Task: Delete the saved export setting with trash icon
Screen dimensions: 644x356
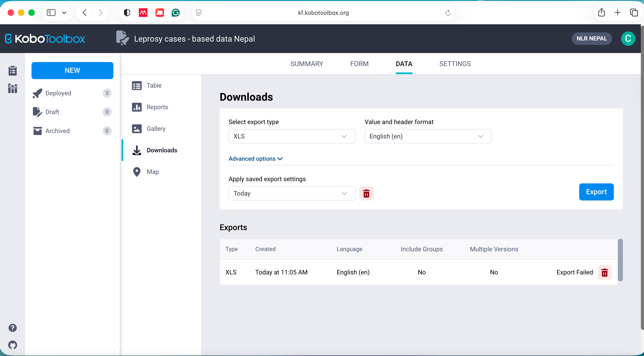Action: 366,193
